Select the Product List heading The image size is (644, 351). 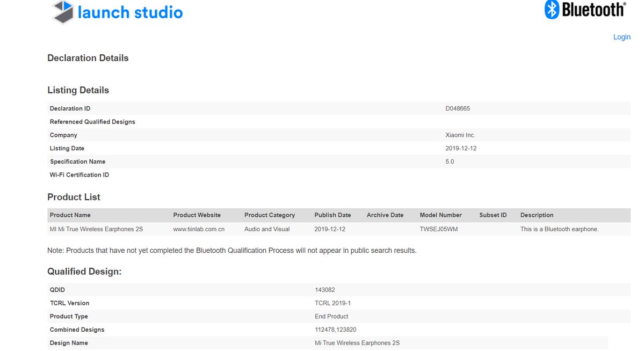(74, 197)
